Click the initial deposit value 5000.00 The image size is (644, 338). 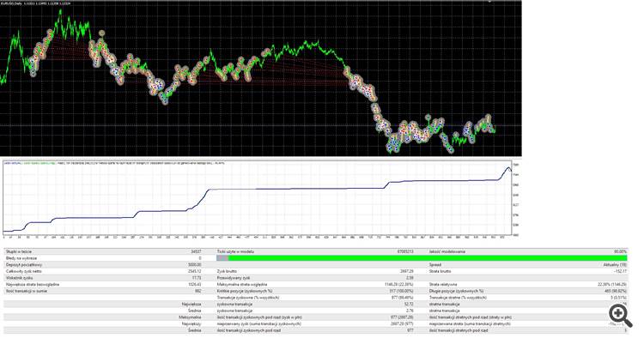click(x=195, y=264)
